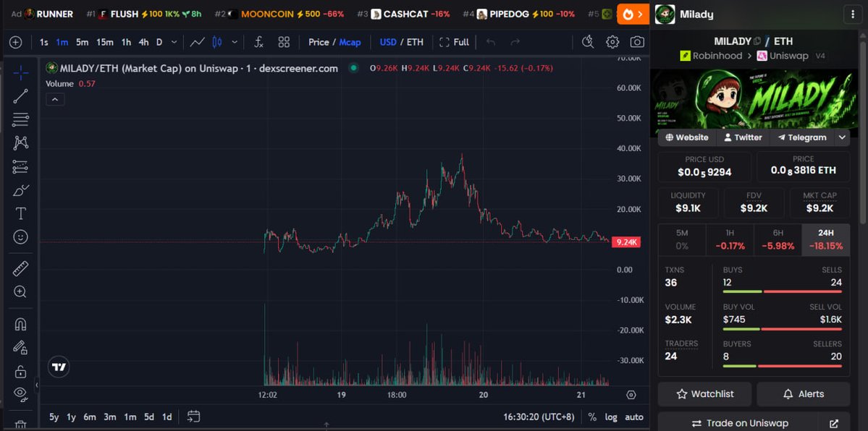
Task: Hide all drawings with eye icon
Action: [20, 393]
